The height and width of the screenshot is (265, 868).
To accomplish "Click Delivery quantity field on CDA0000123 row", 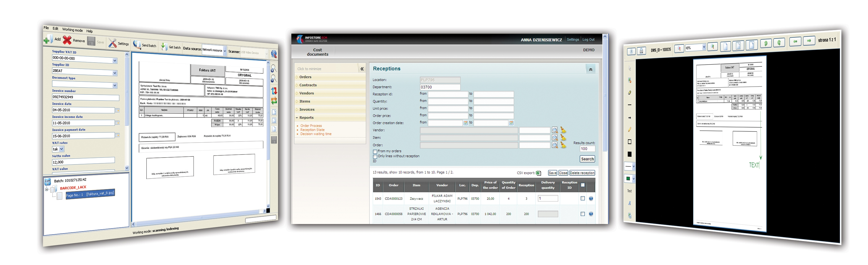I will pyautogui.click(x=548, y=198).
